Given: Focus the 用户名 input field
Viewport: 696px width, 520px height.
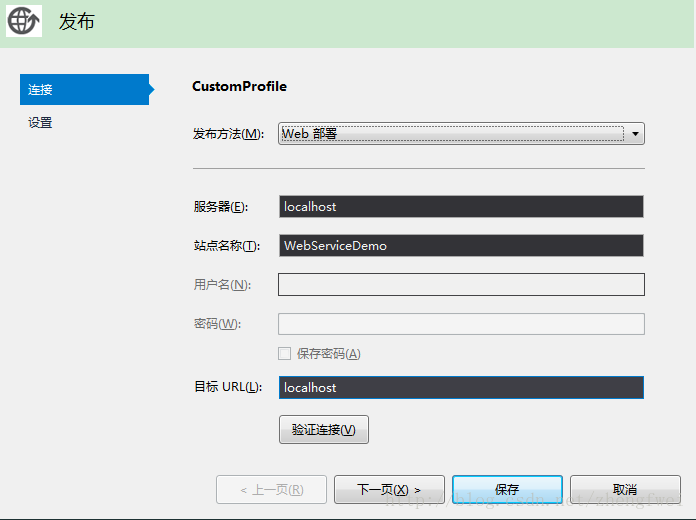Looking at the screenshot, I should pyautogui.click(x=461, y=285).
